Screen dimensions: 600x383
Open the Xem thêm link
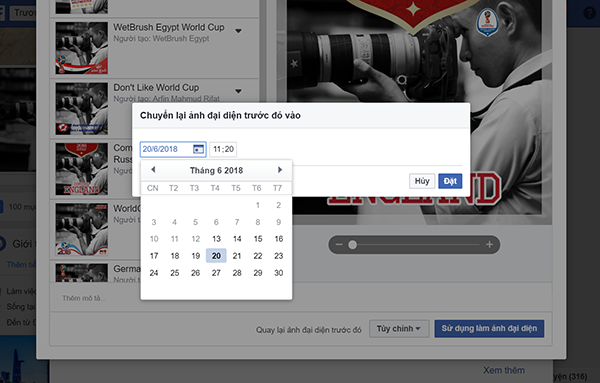coord(504,370)
